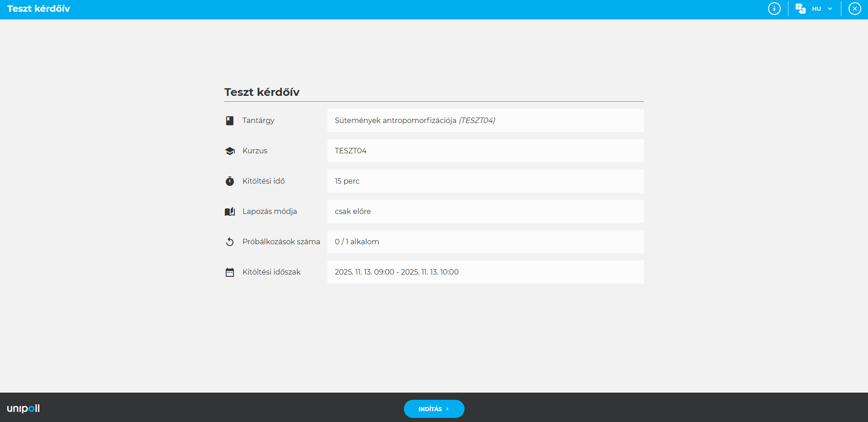Select the Sütemények antropomorfizációja subject field
The height and width of the screenshot is (422, 868).
[485, 120]
